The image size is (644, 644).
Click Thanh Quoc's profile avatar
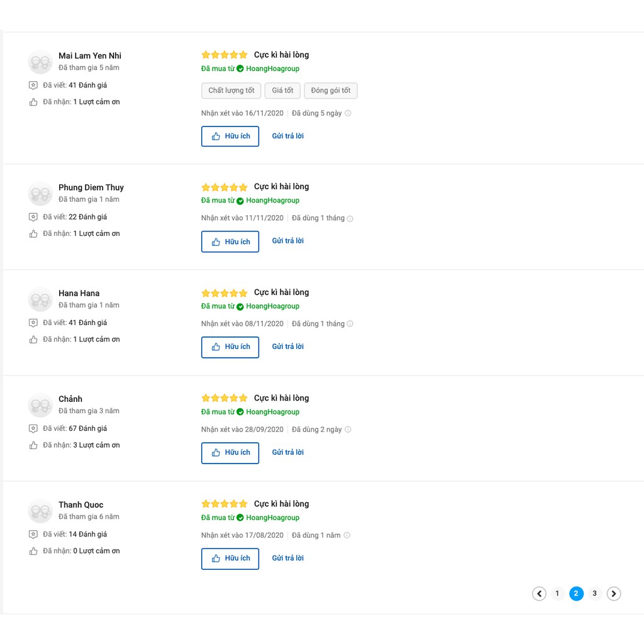(x=40, y=511)
